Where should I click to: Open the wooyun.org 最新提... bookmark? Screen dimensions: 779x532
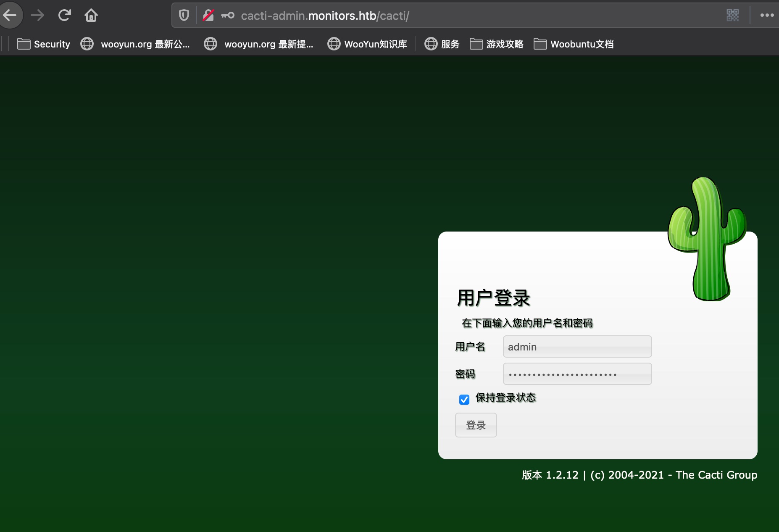pyautogui.click(x=259, y=44)
